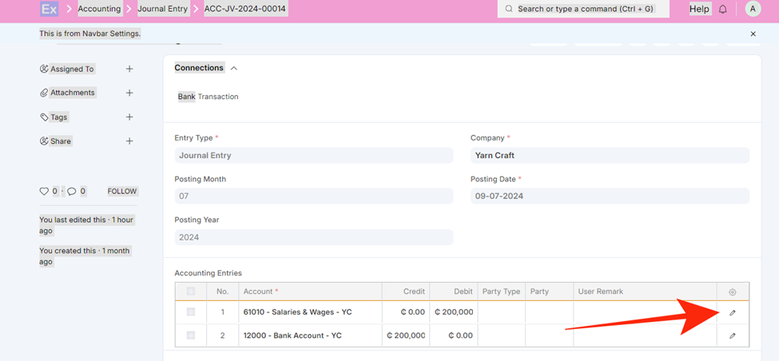Image resolution: width=779 pixels, height=361 pixels.
Task: Add a tag with the plus icon
Action: [129, 117]
